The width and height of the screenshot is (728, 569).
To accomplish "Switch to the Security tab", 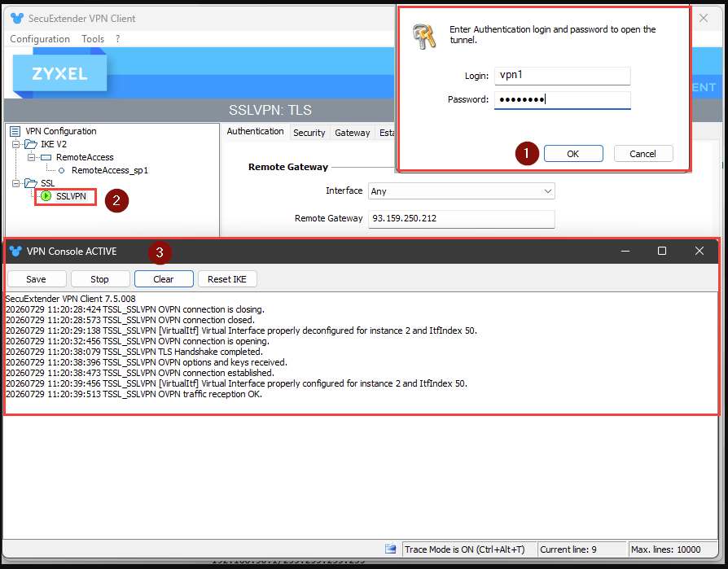I will pos(309,133).
